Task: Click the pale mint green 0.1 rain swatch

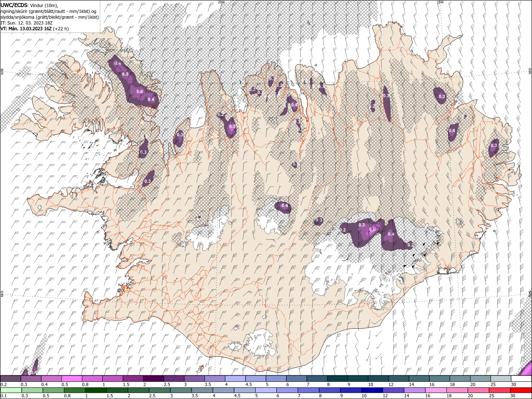Action: coord(11,390)
